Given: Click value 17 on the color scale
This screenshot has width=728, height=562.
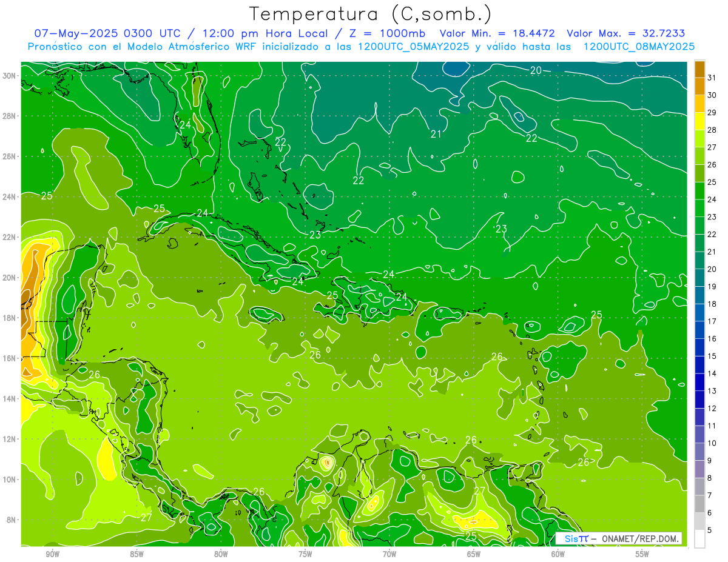Looking at the screenshot, I should (712, 321).
